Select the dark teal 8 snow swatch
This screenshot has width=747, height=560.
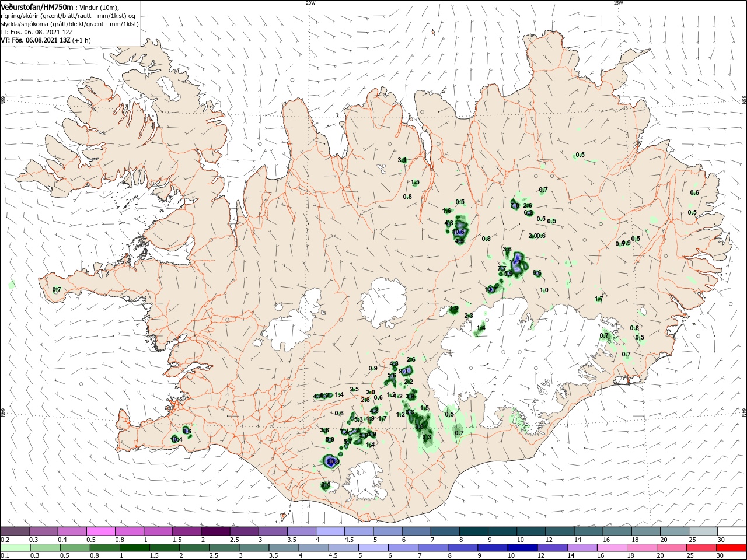click(x=473, y=531)
